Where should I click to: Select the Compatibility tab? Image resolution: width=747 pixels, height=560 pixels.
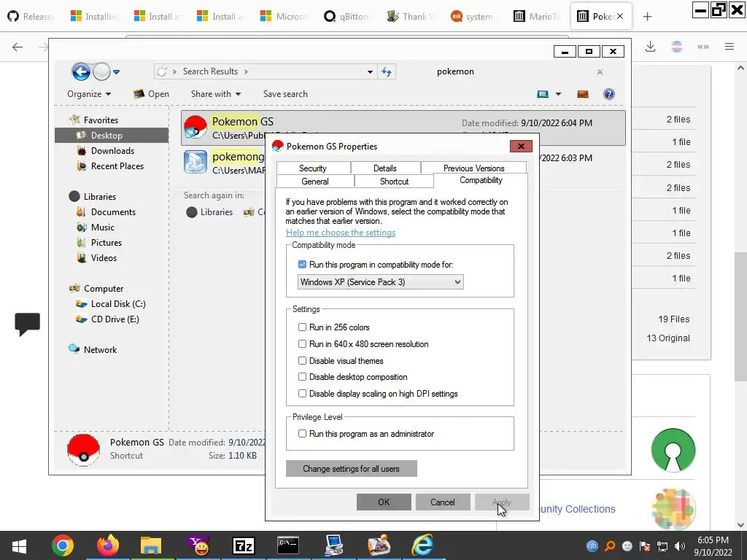coord(481,181)
